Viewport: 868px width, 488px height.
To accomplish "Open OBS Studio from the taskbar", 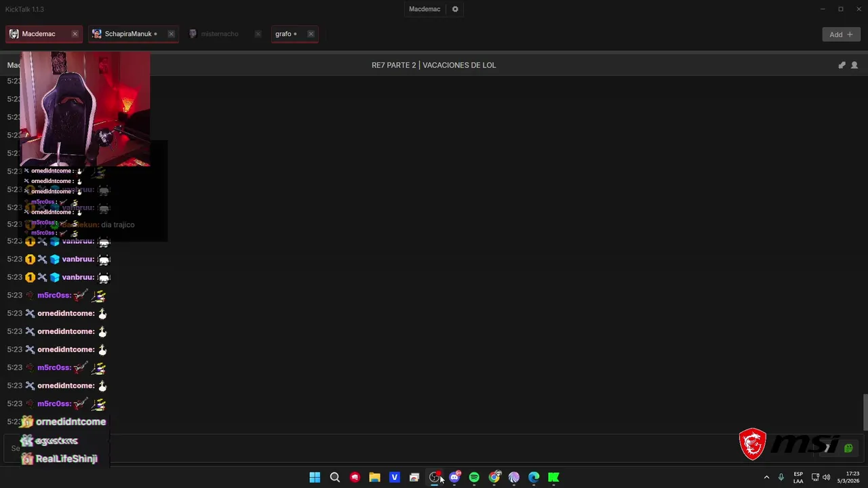I will pyautogui.click(x=435, y=477).
